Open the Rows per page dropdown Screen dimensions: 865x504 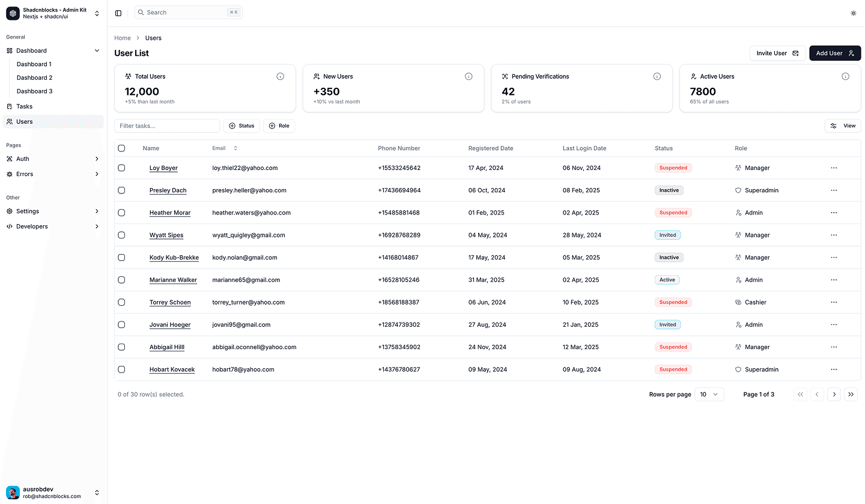tap(709, 395)
